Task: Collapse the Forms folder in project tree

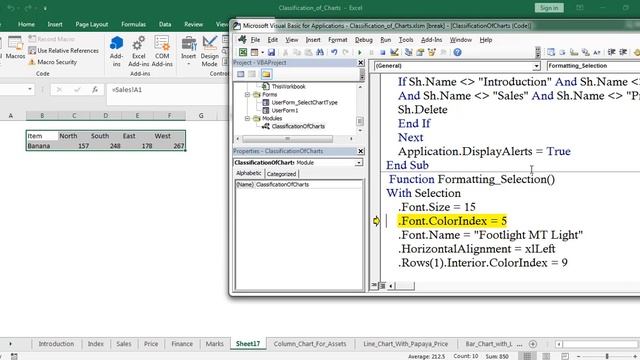Action: (x=247, y=94)
